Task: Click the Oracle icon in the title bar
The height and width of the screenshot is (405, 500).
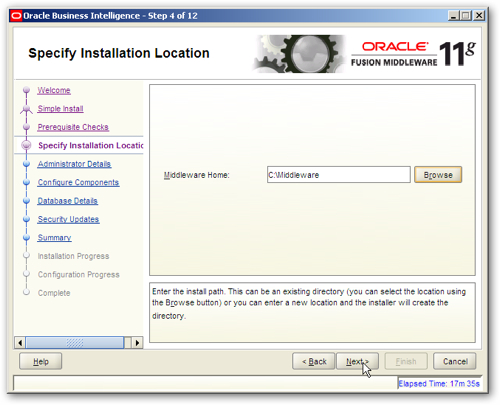Action: coord(16,16)
